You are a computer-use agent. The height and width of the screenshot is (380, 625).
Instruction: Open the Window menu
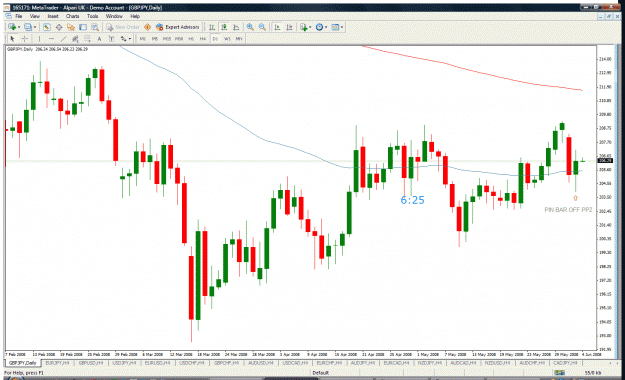[114, 16]
